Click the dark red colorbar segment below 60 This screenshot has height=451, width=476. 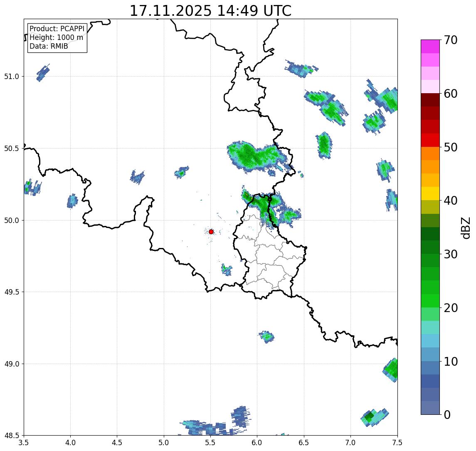pos(430,100)
